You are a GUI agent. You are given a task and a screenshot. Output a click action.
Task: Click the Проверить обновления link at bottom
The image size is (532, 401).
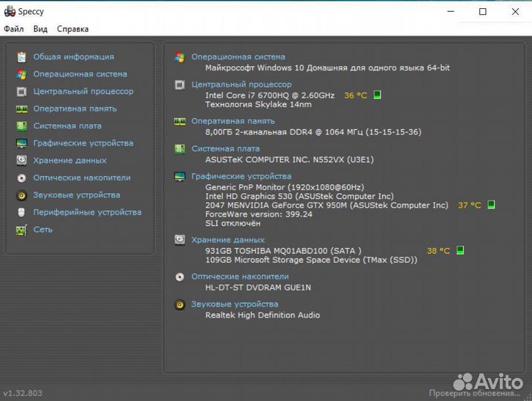(464, 393)
